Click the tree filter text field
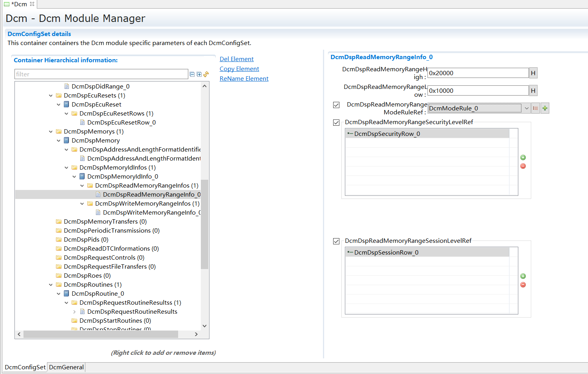 tap(101, 74)
